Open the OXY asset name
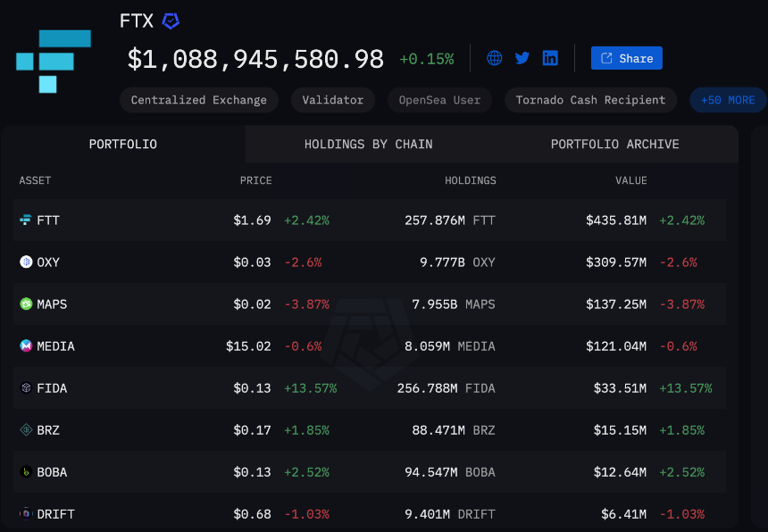Image resolution: width=768 pixels, height=532 pixels. 48,262
